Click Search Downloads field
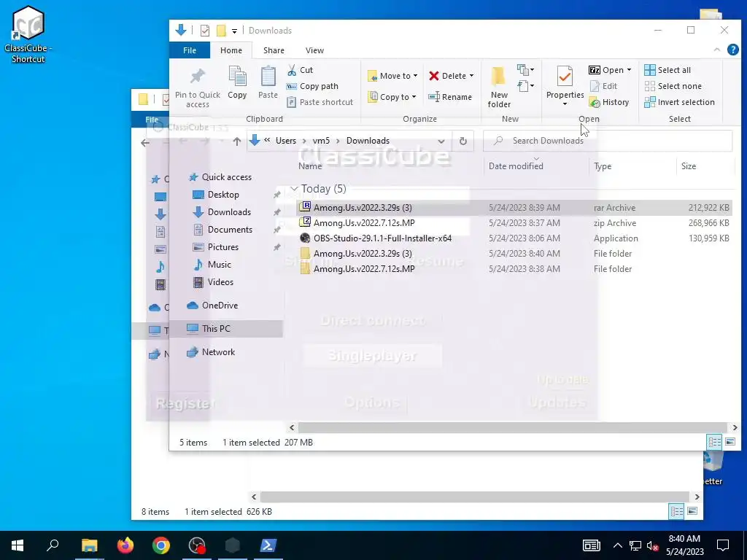747x560 pixels. (608, 141)
